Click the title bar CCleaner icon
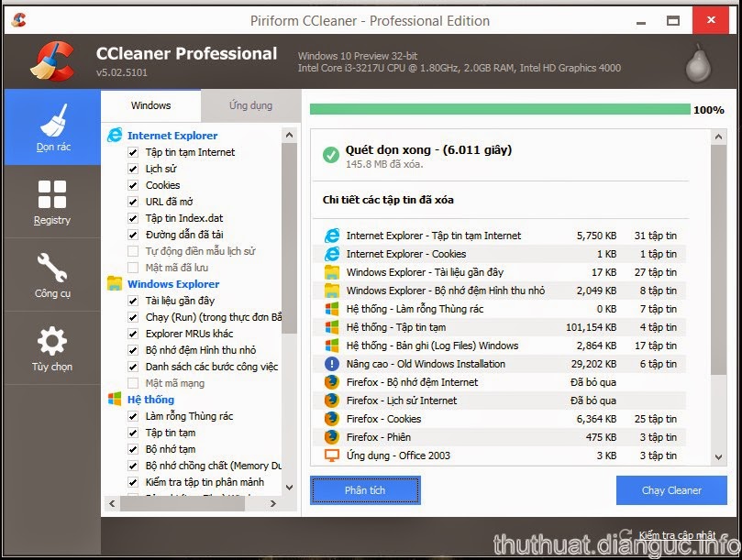The image size is (742, 560). click(19, 20)
